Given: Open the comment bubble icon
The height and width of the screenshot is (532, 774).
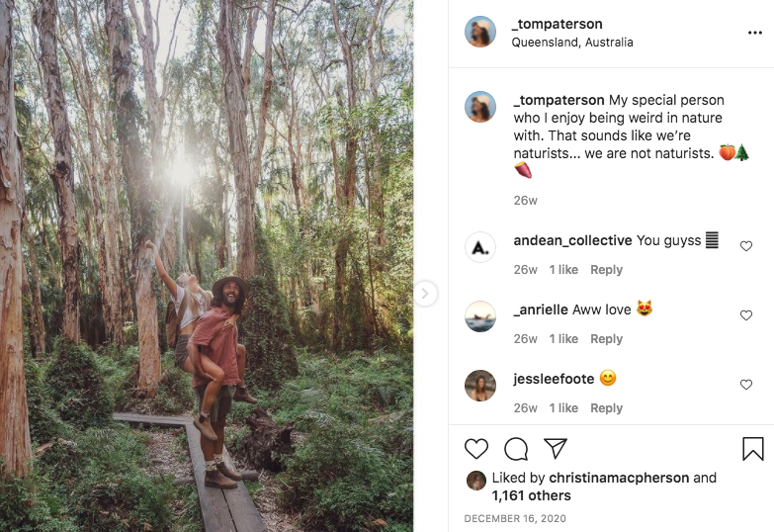Looking at the screenshot, I should pos(516,449).
